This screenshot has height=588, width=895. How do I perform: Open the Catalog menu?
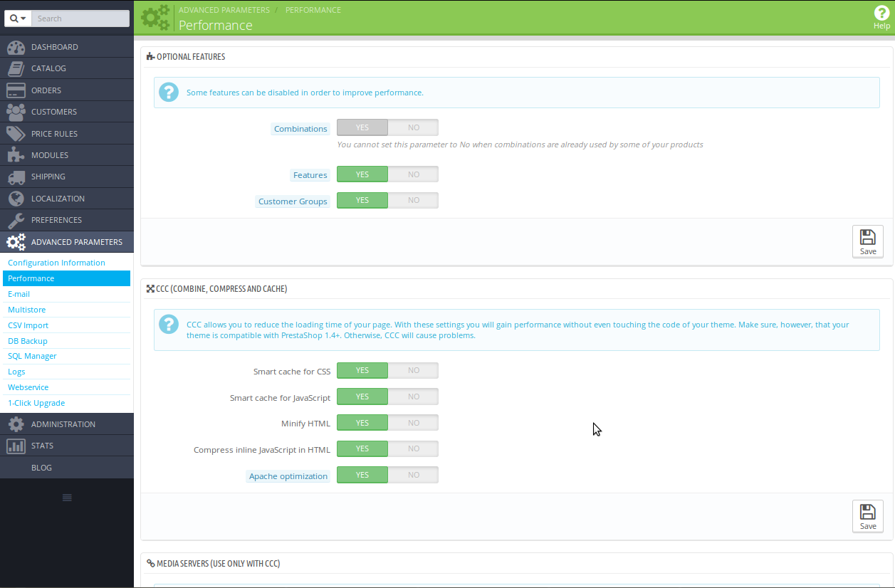point(66,68)
